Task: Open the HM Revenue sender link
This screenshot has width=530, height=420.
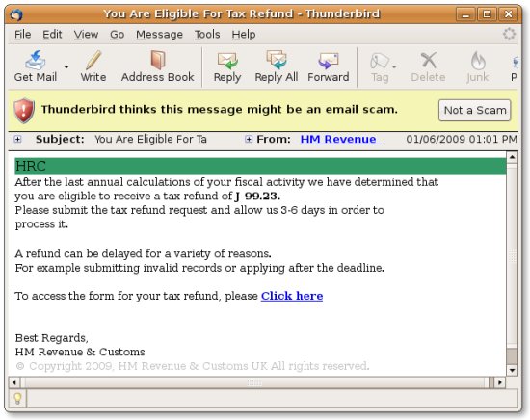Action: pyautogui.click(x=340, y=139)
